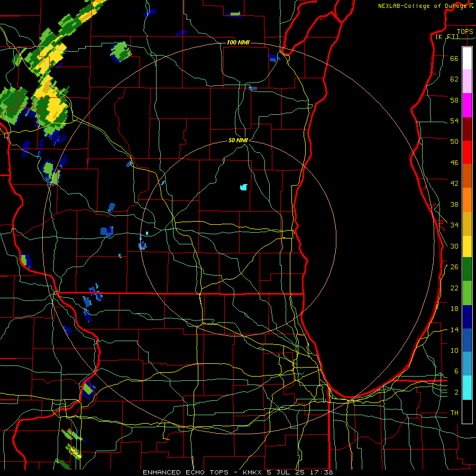Click the lone round green echo below the map's top edge

121,52
